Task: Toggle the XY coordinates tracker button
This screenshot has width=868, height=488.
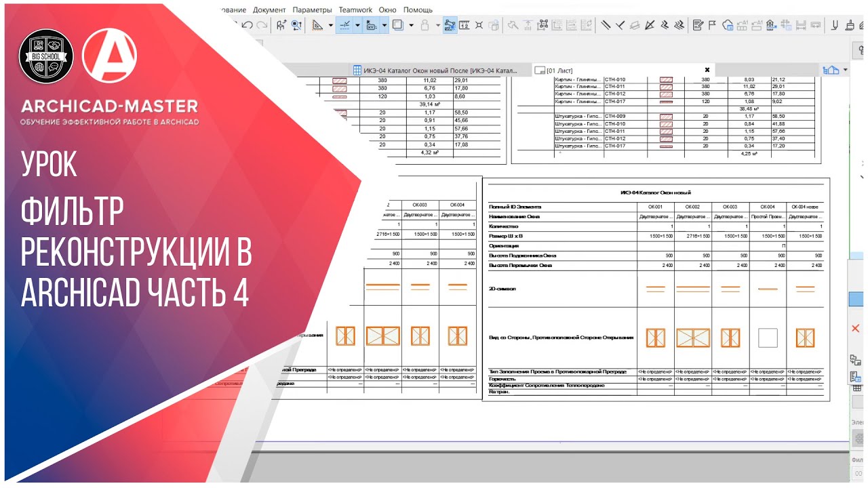Action: point(370,25)
